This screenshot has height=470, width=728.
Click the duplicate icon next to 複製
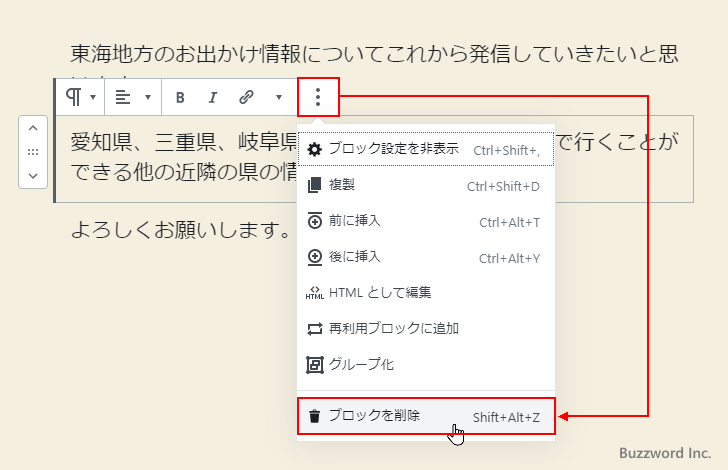coord(315,185)
